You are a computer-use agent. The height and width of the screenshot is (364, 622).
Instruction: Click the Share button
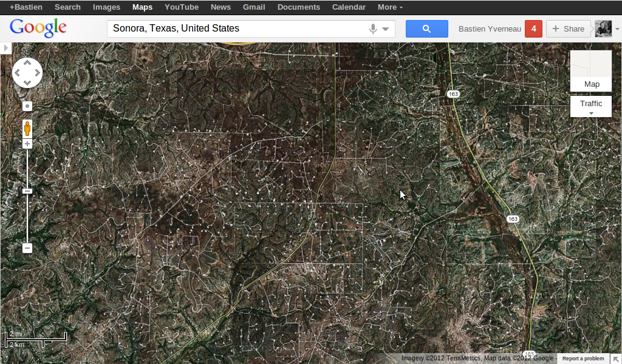[568, 29]
